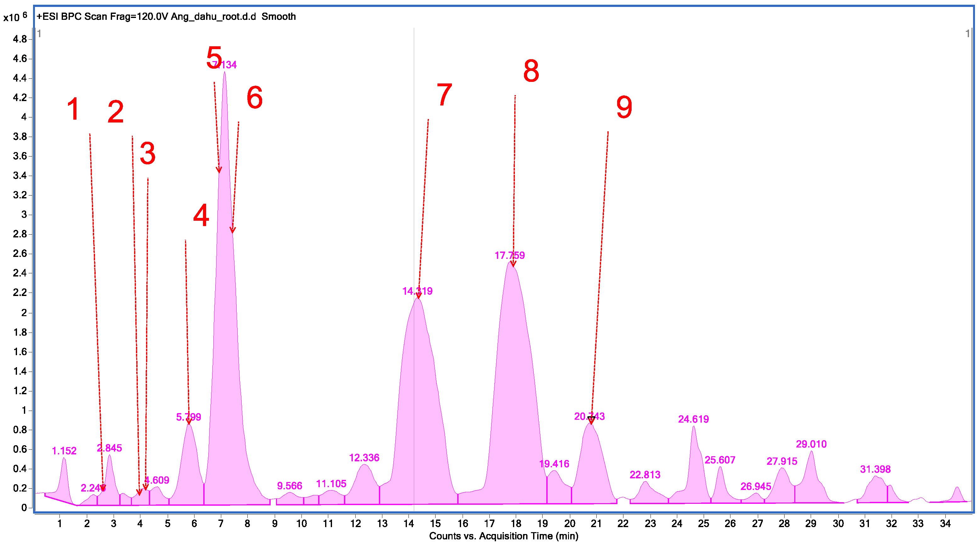
Task: Click red annotation number 8
Action: click(x=531, y=71)
